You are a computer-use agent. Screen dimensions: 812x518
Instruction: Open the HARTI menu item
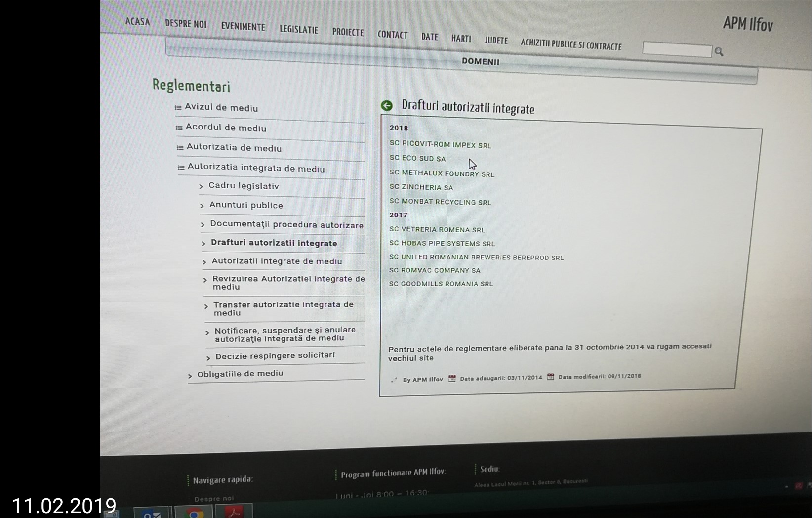[461, 39]
